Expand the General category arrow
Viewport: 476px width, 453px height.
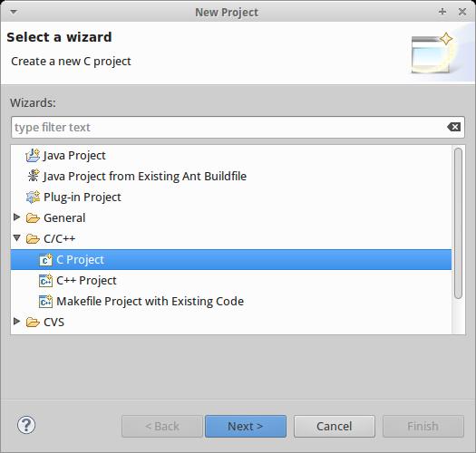(17, 217)
